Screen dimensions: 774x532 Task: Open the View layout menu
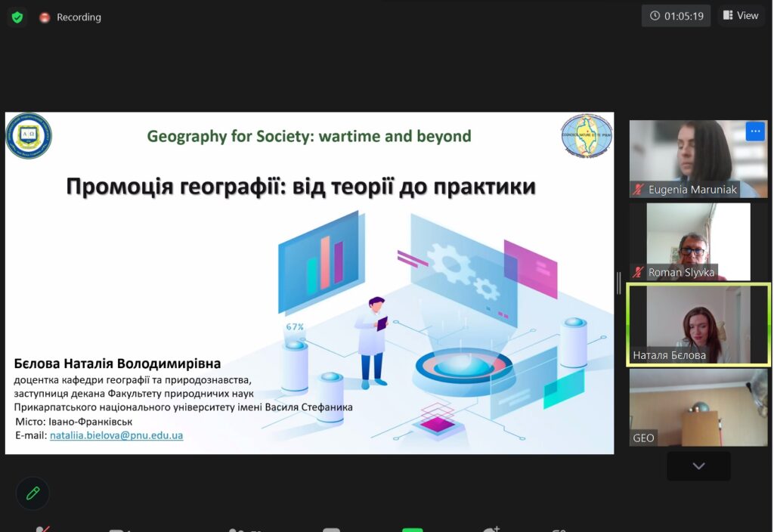(x=741, y=16)
